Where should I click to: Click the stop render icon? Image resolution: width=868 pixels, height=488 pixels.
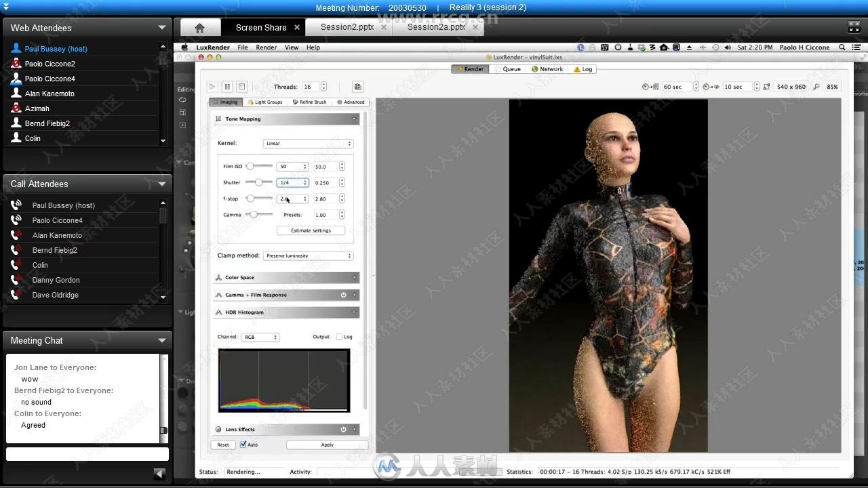[x=241, y=87]
